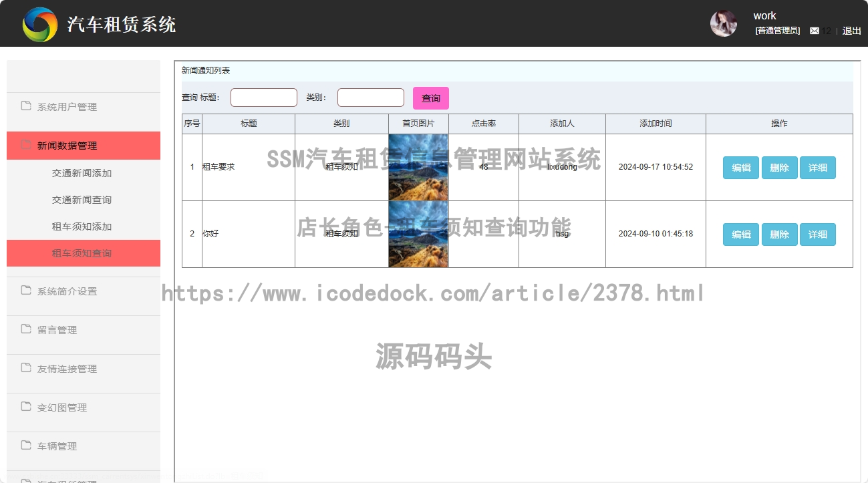The width and height of the screenshot is (868, 483).
Task: Focus the 标题 search input field
Action: tap(264, 98)
